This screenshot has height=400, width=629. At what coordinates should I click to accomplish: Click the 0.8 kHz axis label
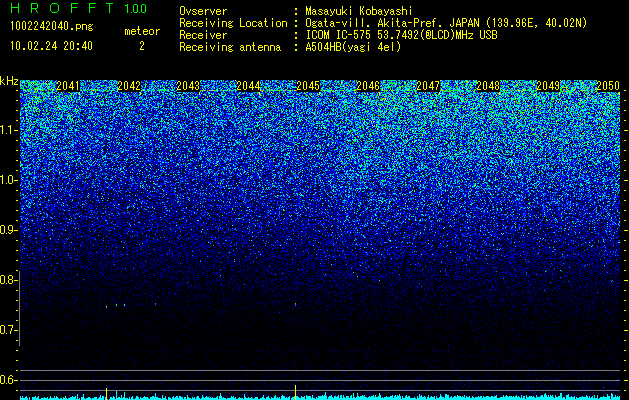point(7,280)
